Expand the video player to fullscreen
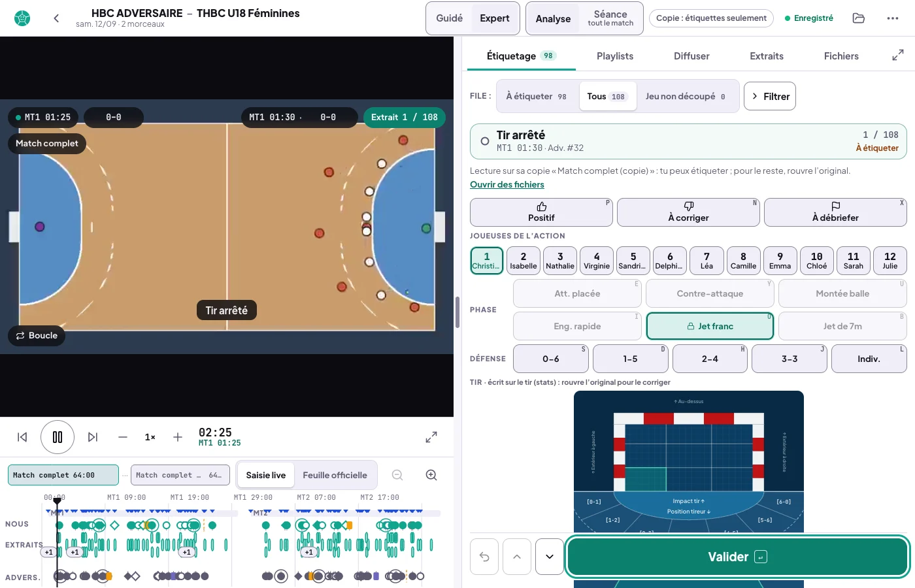This screenshot has height=588, width=915. click(x=431, y=437)
